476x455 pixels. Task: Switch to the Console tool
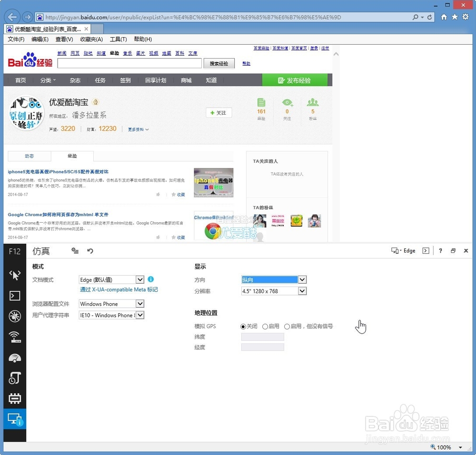point(15,296)
